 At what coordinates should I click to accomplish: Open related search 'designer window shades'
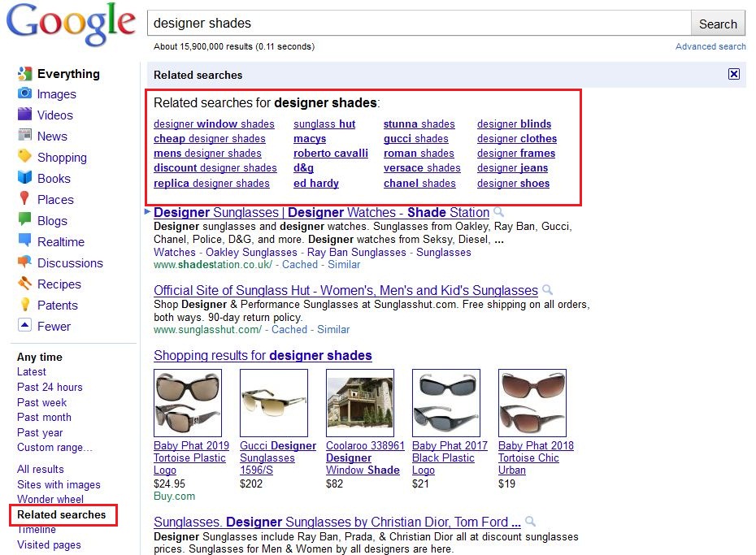click(x=214, y=124)
